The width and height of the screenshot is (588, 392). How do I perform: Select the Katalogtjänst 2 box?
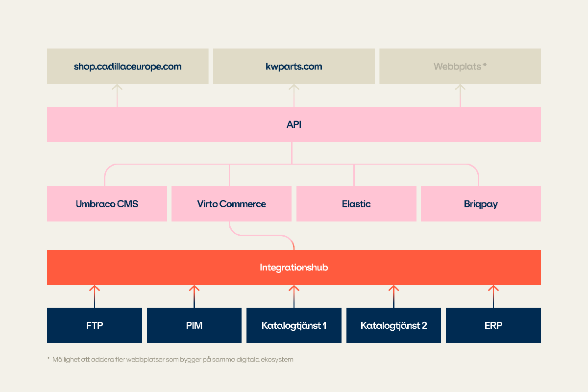pos(393,325)
